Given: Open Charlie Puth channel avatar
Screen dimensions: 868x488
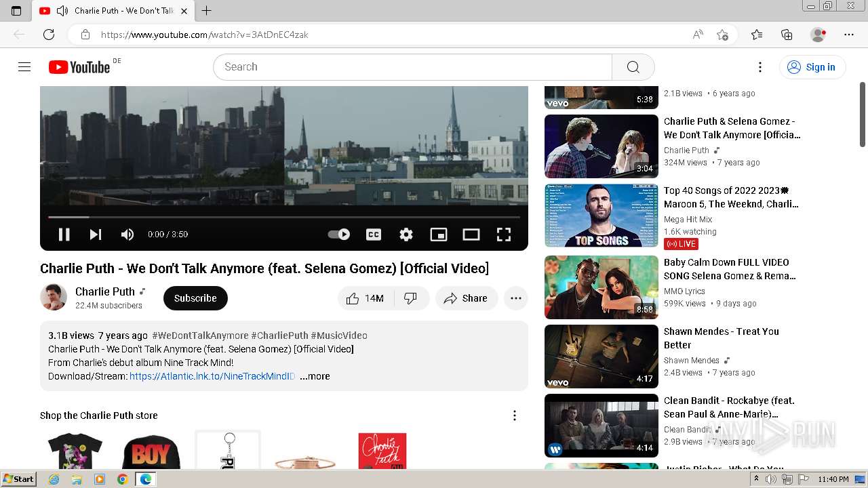Looking at the screenshot, I should tap(54, 297).
